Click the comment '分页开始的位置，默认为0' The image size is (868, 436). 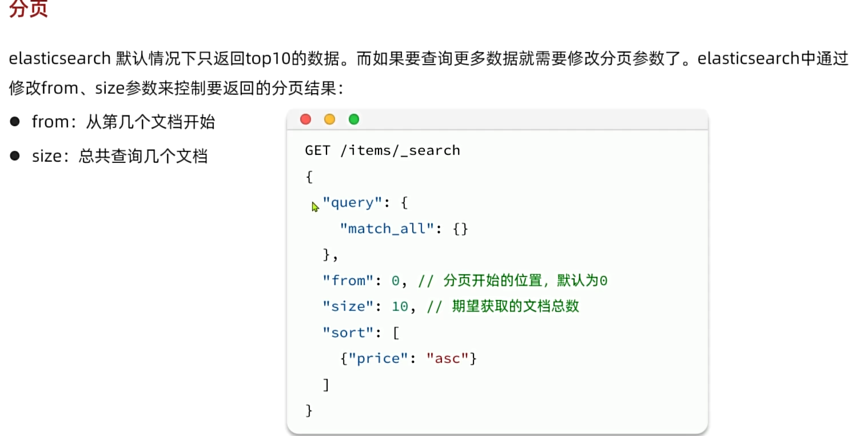[525, 281]
